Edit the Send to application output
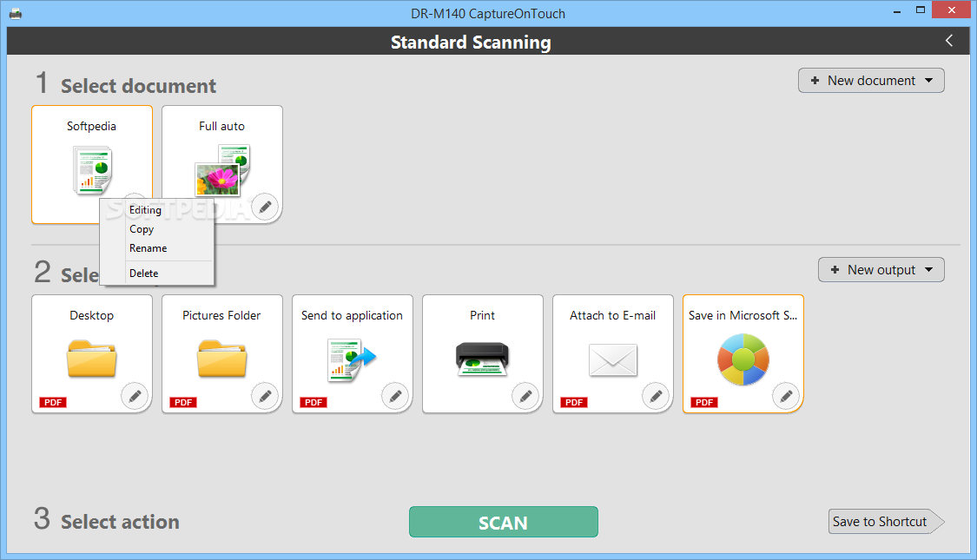The image size is (977, 560). (395, 396)
